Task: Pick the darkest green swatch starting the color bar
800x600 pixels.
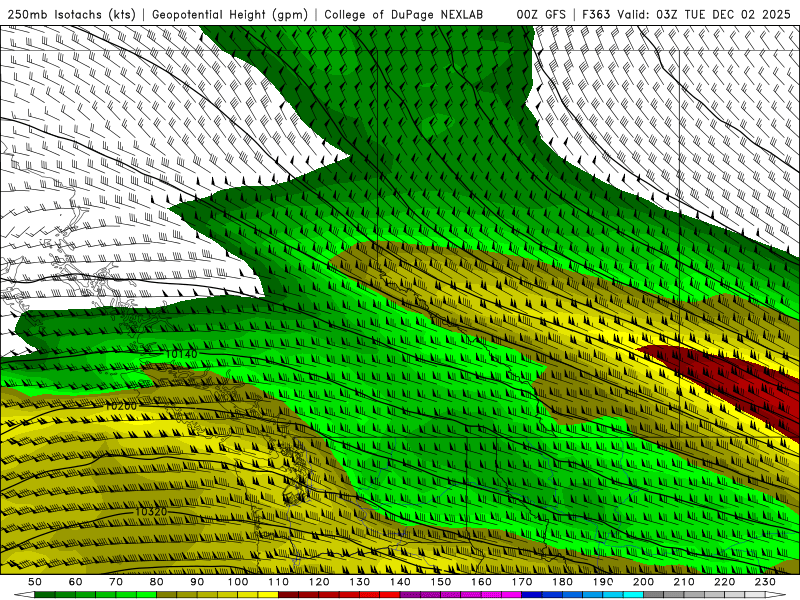Action: tap(45, 595)
